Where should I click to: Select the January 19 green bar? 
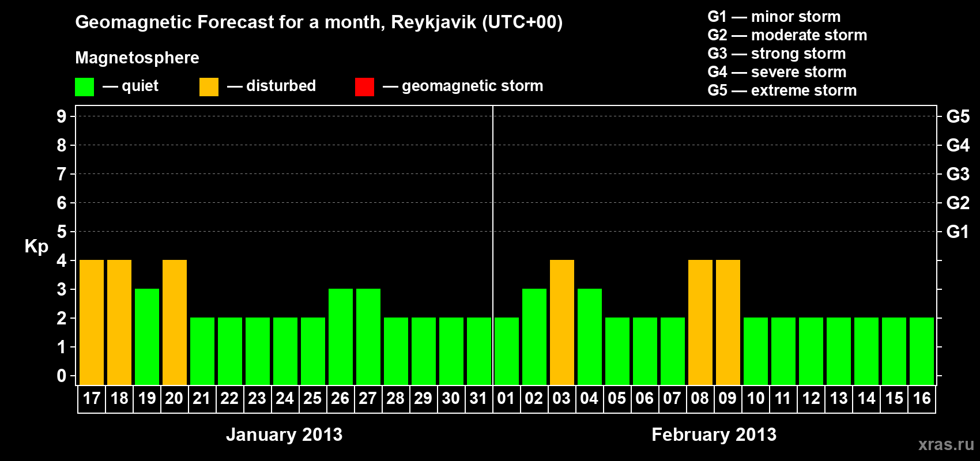[x=147, y=337]
